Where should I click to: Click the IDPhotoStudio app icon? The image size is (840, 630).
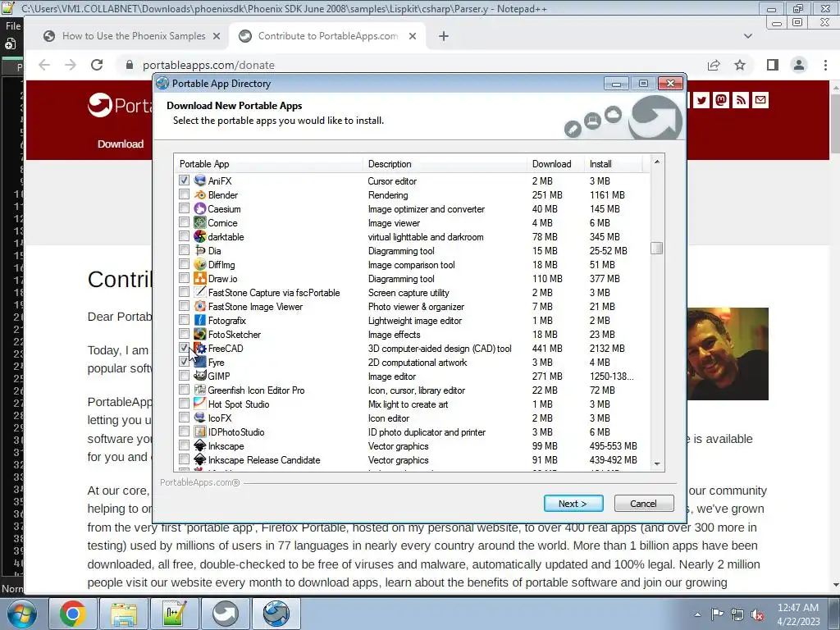point(200,431)
